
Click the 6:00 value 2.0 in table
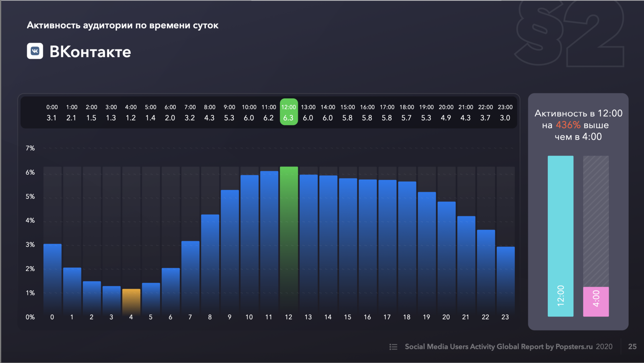[170, 118]
